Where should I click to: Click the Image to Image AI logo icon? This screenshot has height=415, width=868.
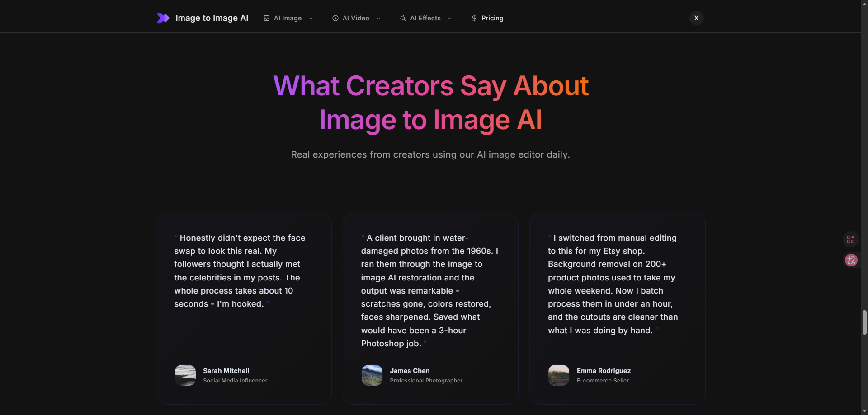coord(163,18)
